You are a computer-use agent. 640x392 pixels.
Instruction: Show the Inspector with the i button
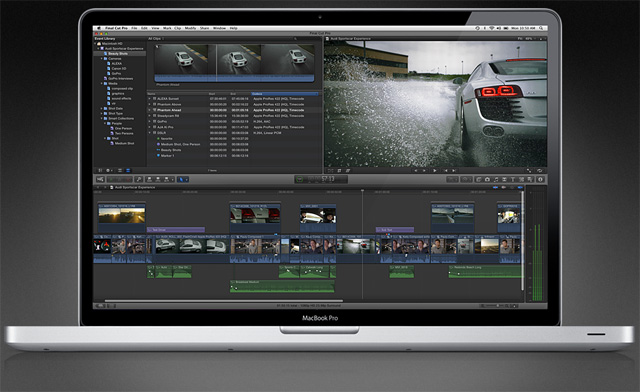[540, 179]
